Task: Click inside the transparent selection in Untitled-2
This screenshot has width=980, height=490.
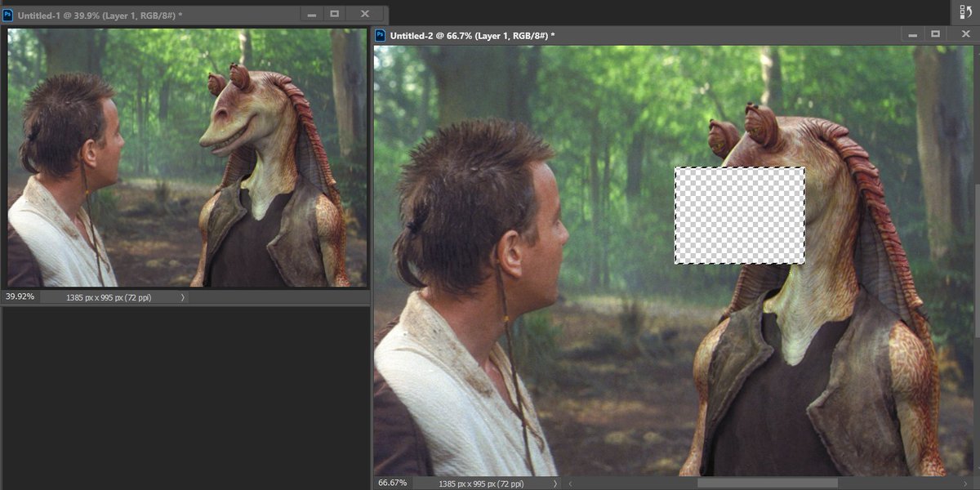Action: [x=739, y=216]
